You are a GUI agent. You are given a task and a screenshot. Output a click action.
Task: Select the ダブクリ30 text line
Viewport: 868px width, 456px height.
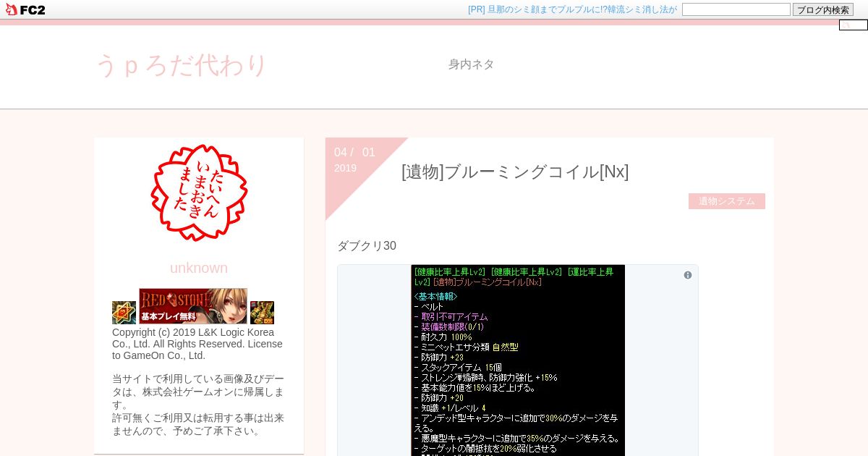pos(367,246)
